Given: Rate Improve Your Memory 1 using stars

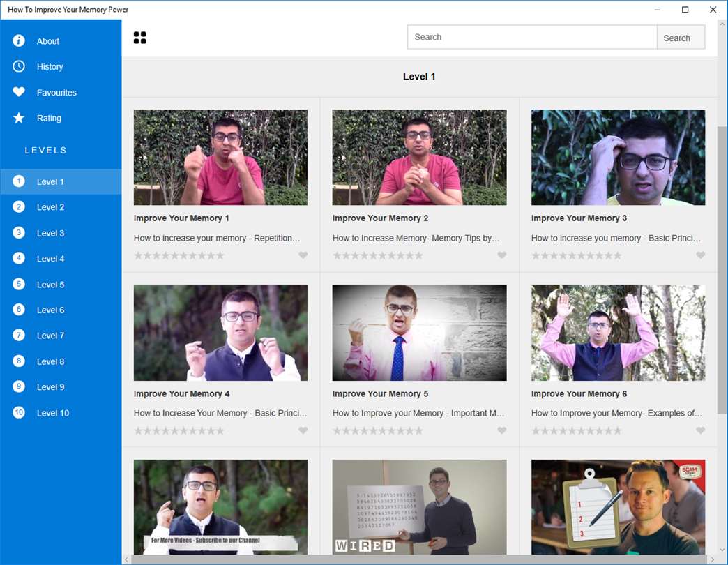Looking at the screenshot, I should pyautogui.click(x=179, y=255).
